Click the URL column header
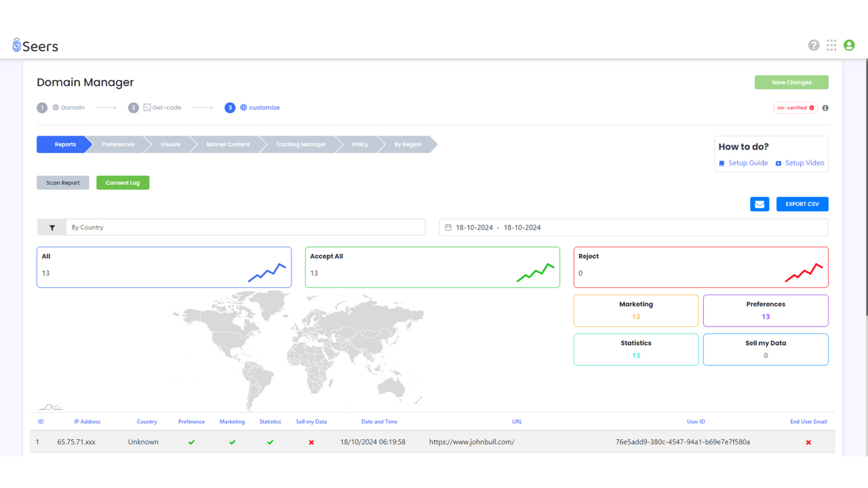Image resolution: width=868 pixels, height=488 pixels. click(517, 422)
